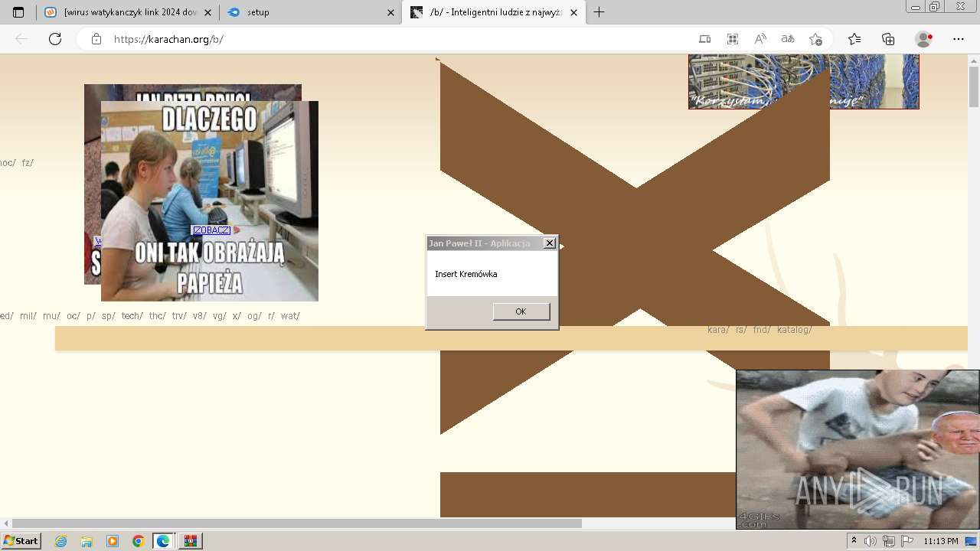
Task: Open the rs/ link
Action: [741, 330]
